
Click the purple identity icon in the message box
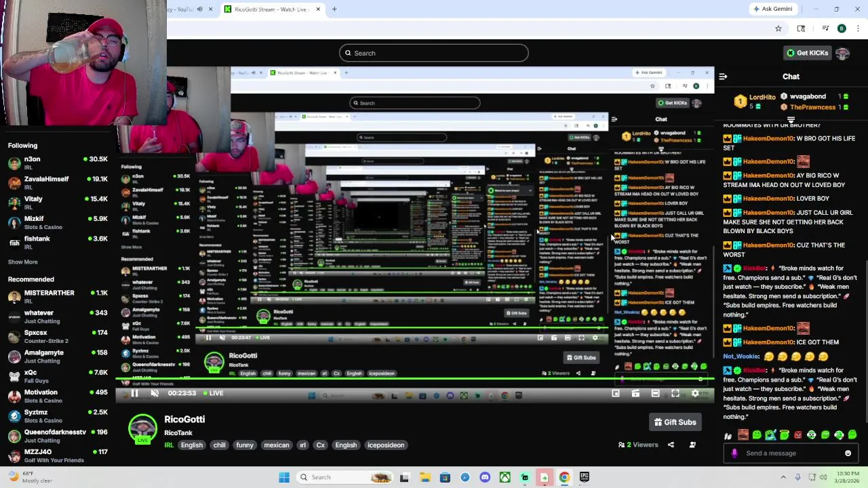tap(734, 453)
